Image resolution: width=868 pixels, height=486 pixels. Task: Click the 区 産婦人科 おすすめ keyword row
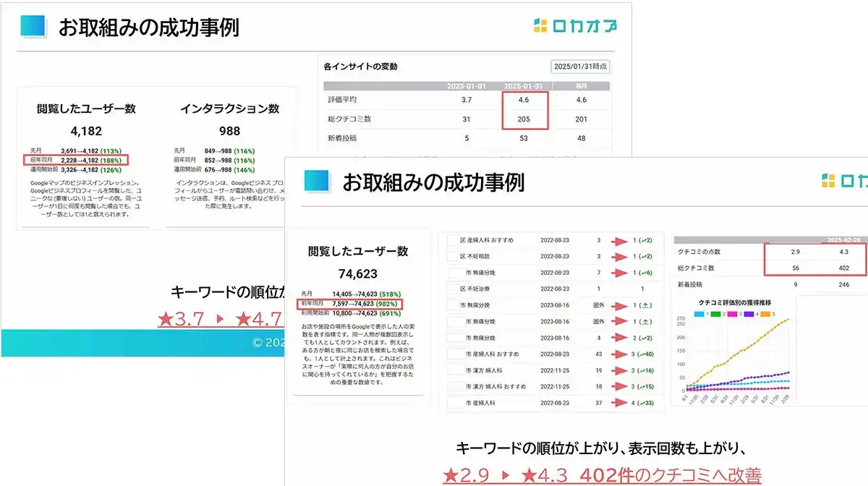550,239
